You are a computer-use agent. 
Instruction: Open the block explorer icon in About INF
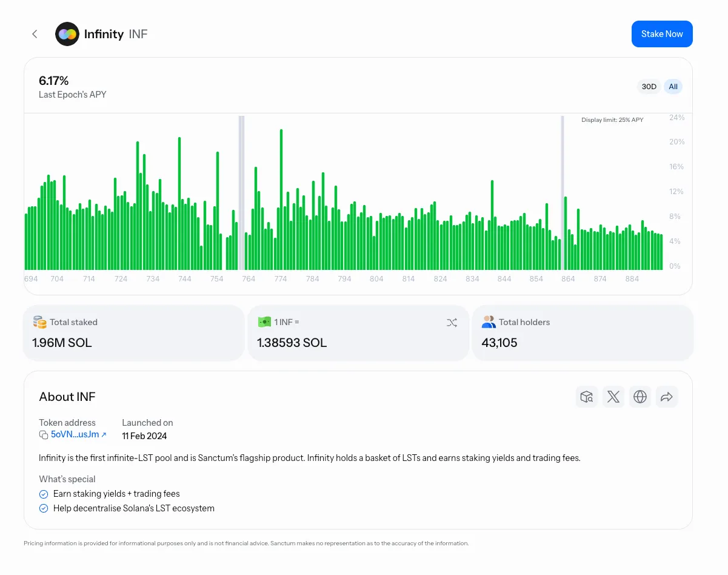586,397
